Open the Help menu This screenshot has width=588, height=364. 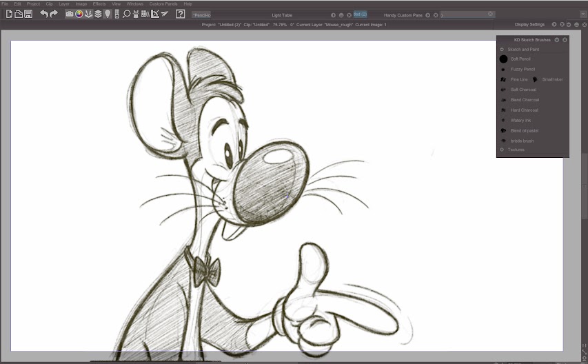[x=188, y=3]
